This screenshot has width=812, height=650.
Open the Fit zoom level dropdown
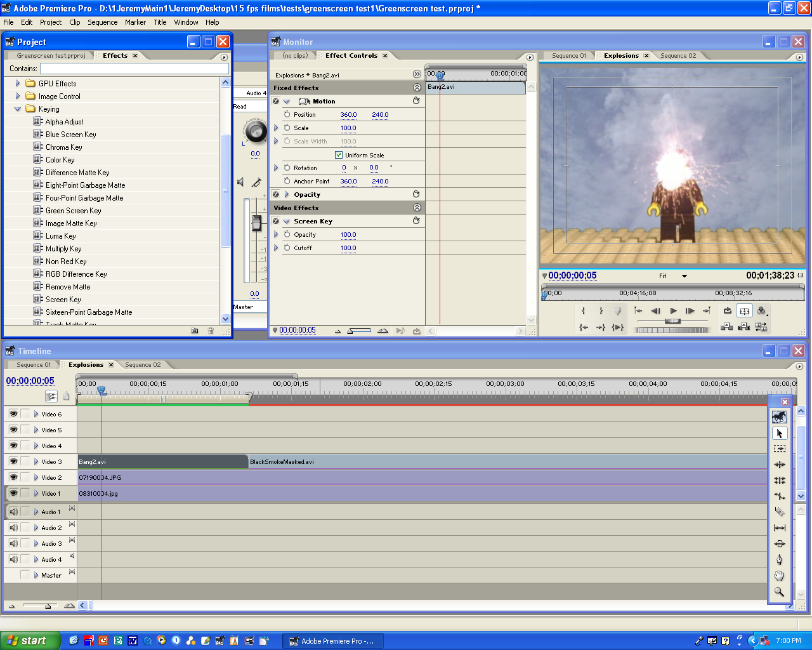coord(684,276)
